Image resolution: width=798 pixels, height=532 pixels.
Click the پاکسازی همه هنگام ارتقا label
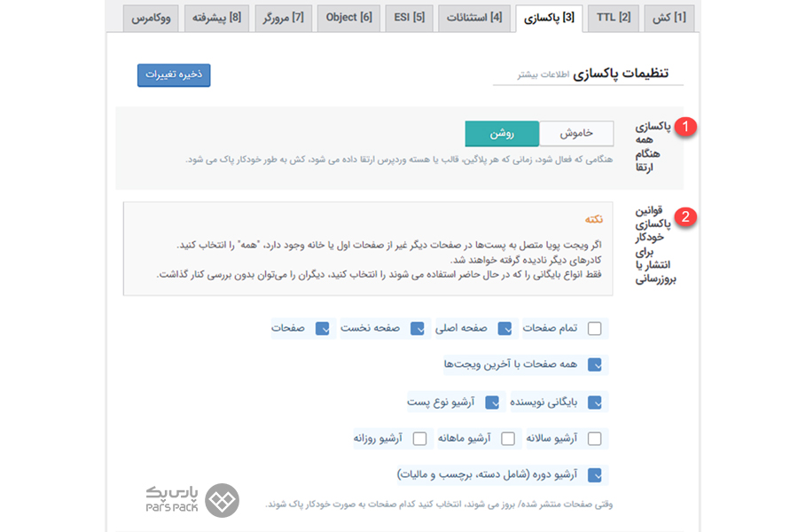653,146
